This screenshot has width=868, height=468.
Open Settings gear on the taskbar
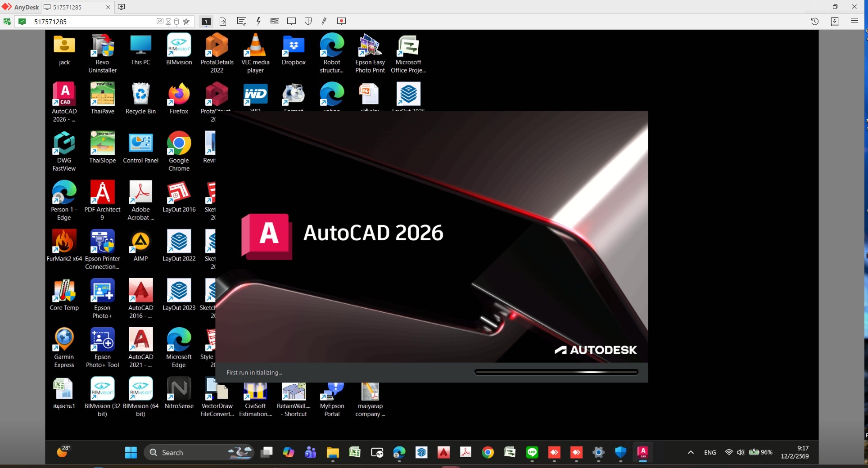[x=598, y=452]
